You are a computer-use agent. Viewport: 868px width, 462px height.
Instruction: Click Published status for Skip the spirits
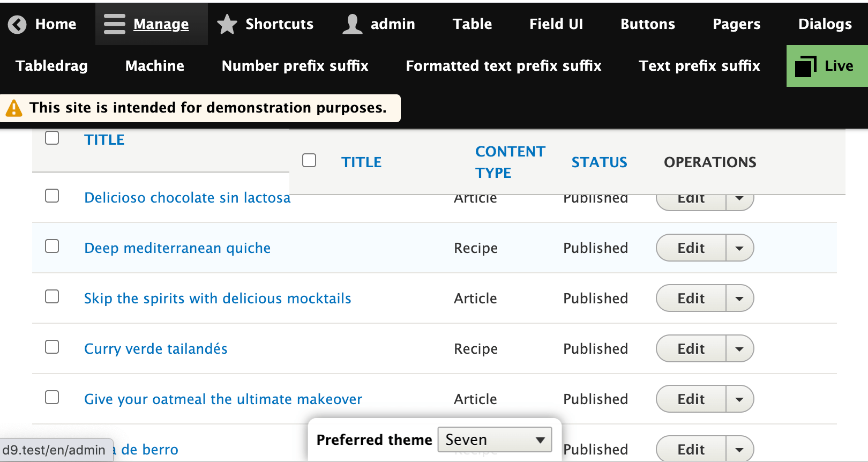595,299
